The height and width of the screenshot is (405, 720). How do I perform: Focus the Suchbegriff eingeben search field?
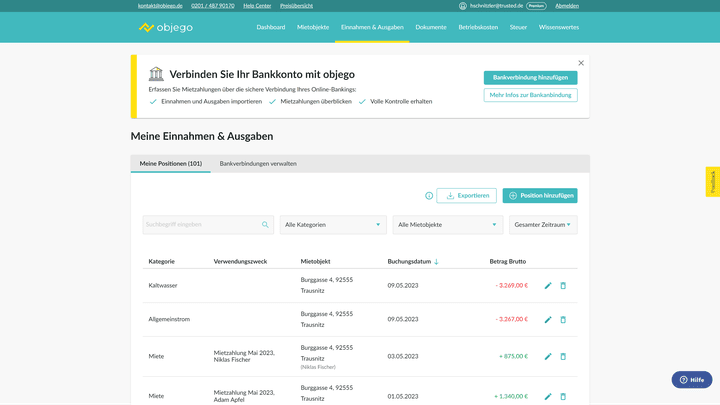[x=208, y=225]
